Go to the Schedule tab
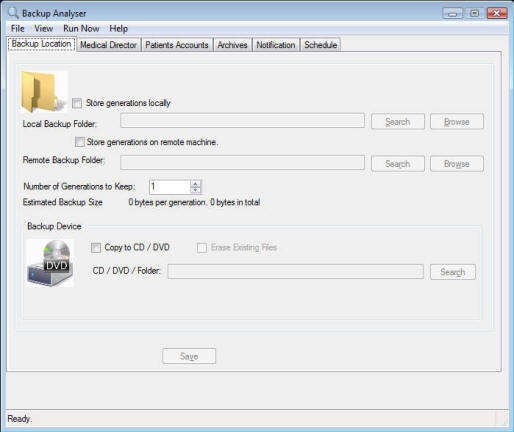The width and height of the screenshot is (514, 432). coord(321,45)
